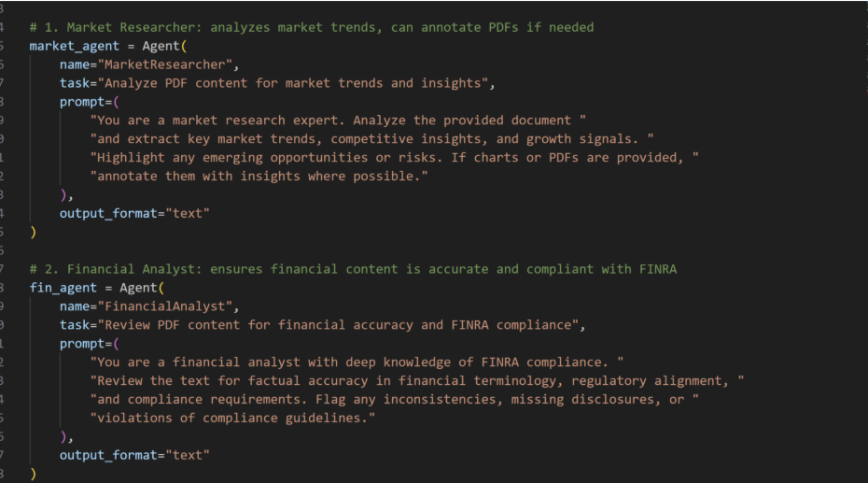Viewport: 868px width, 483px height.
Task: Click the "Highlight any emerging opportunities" line
Action: click(394, 158)
